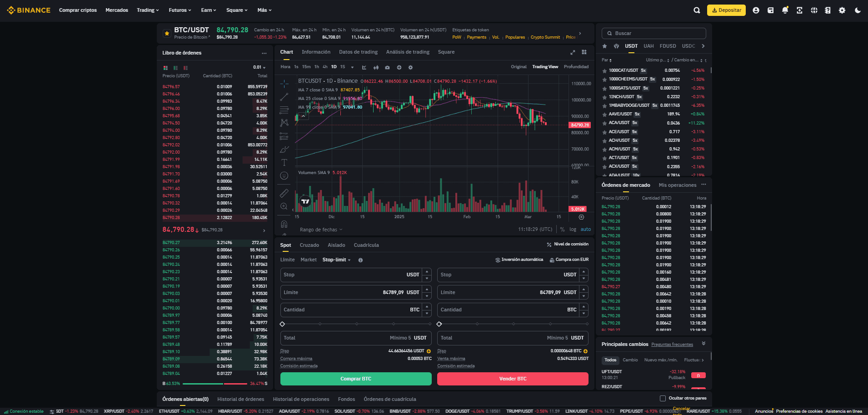
Task: Show more quote currency tabs arrow
Action: point(703,46)
